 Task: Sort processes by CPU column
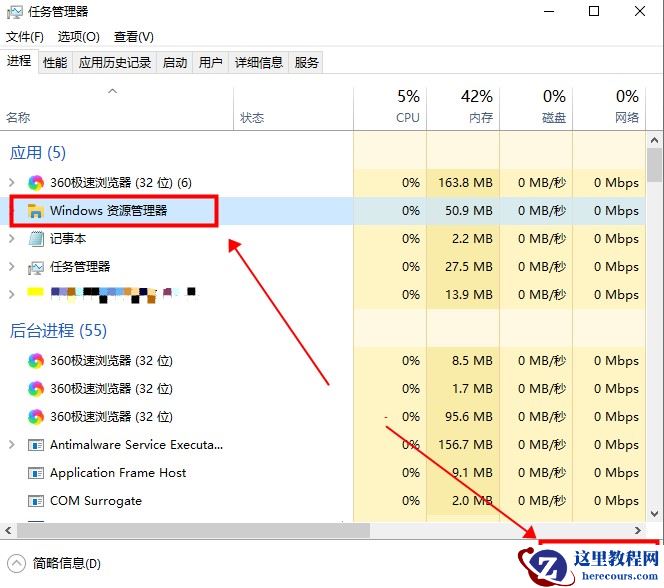pos(390,109)
